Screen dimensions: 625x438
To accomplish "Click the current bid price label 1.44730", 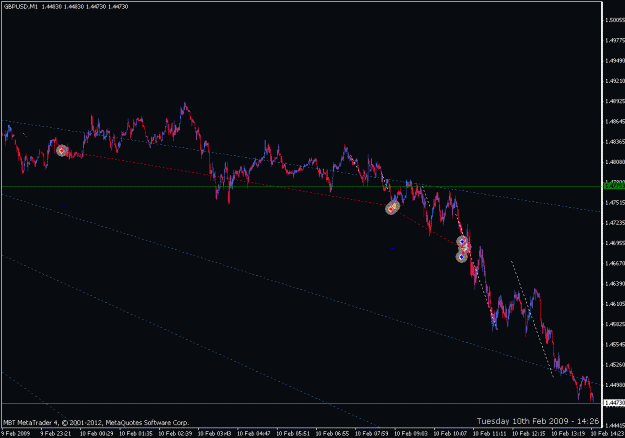I will pyautogui.click(x=614, y=403).
